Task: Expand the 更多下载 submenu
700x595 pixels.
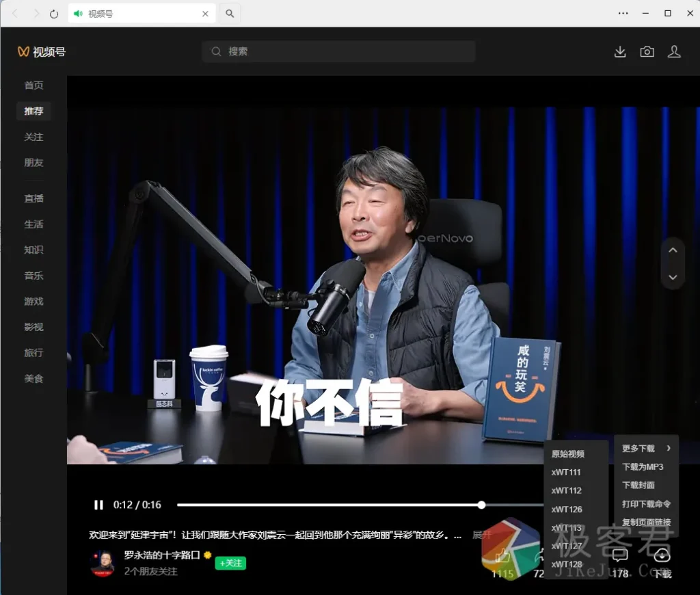Action: coord(646,449)
